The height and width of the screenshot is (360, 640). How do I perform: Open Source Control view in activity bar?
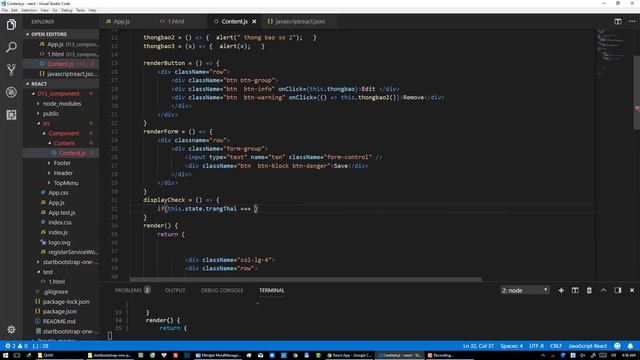pyautogui.click(x=11, y=69)
